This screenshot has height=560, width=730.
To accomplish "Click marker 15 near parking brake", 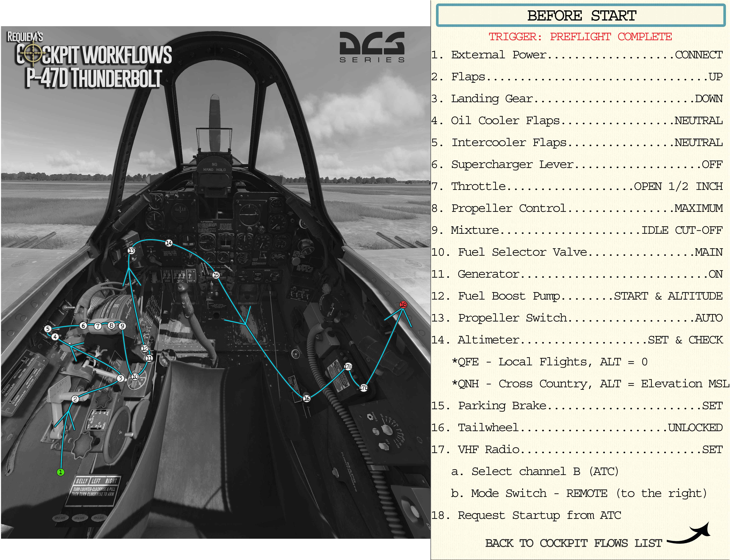I will tap(216, 275).
